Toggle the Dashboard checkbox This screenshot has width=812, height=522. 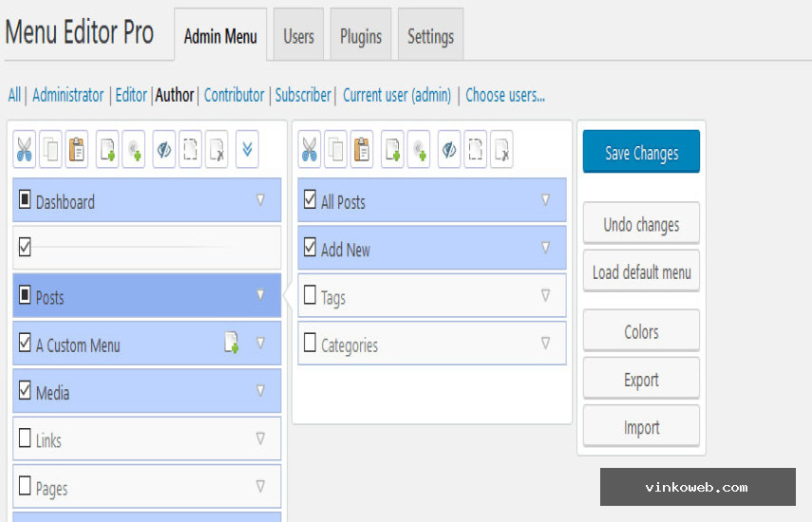tap(25, 199)
